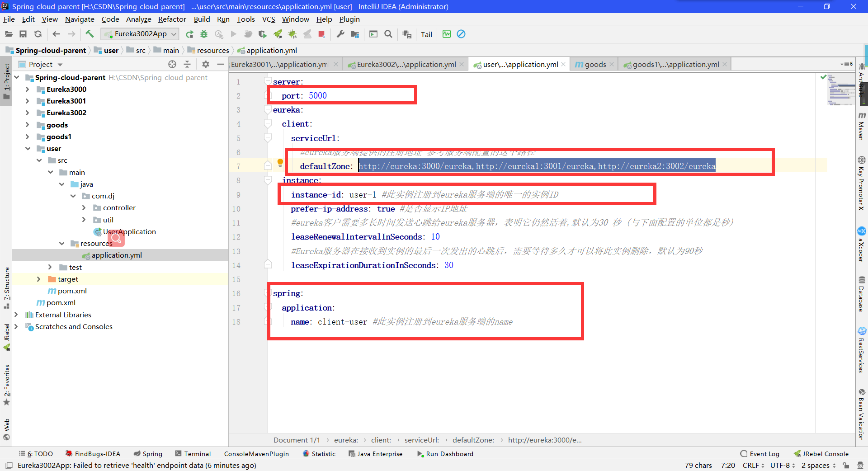Switch to goods1 application.yml tab
This screenshot has height=471, width=868.
click(x=675, y=64)
